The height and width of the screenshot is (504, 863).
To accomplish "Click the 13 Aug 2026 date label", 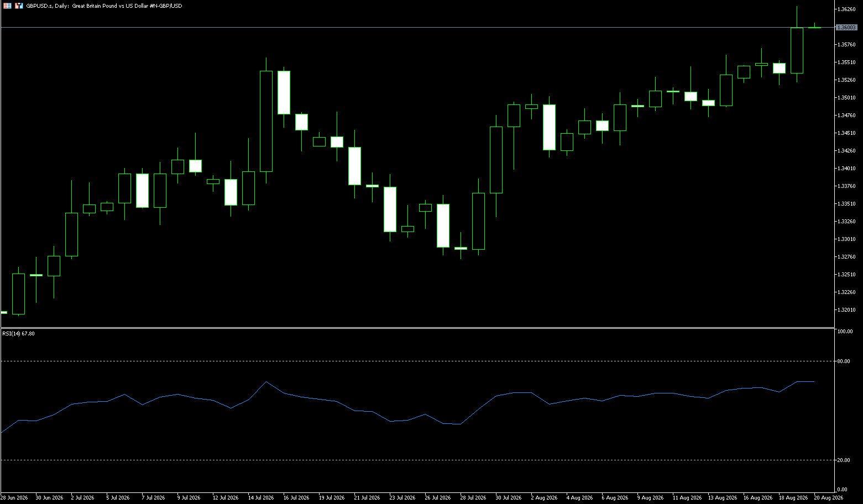I will pyautogui.click(x=723, y=498).
